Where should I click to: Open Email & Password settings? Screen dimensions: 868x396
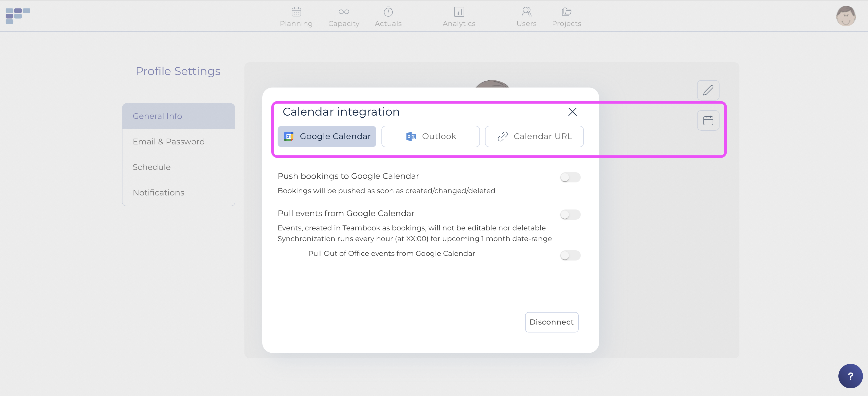point(179,142)
